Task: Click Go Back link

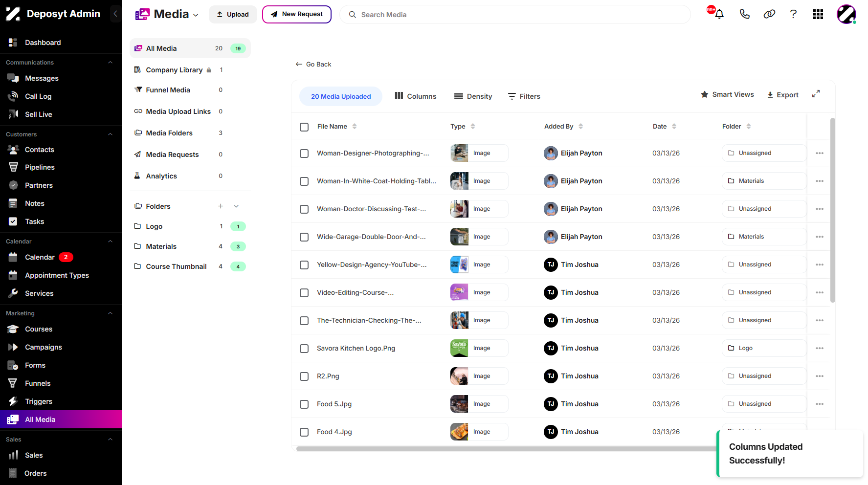Action: point(313,64)
